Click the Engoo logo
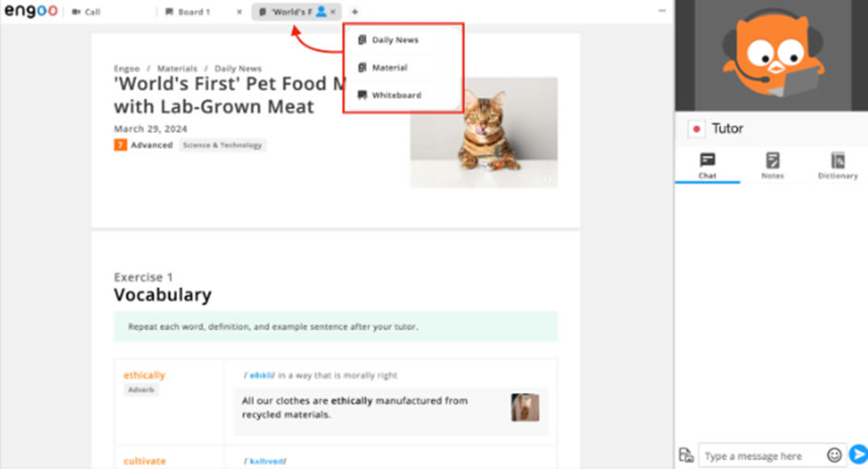The width and height of the screenshot is (868, 469). tap(31, 11)
